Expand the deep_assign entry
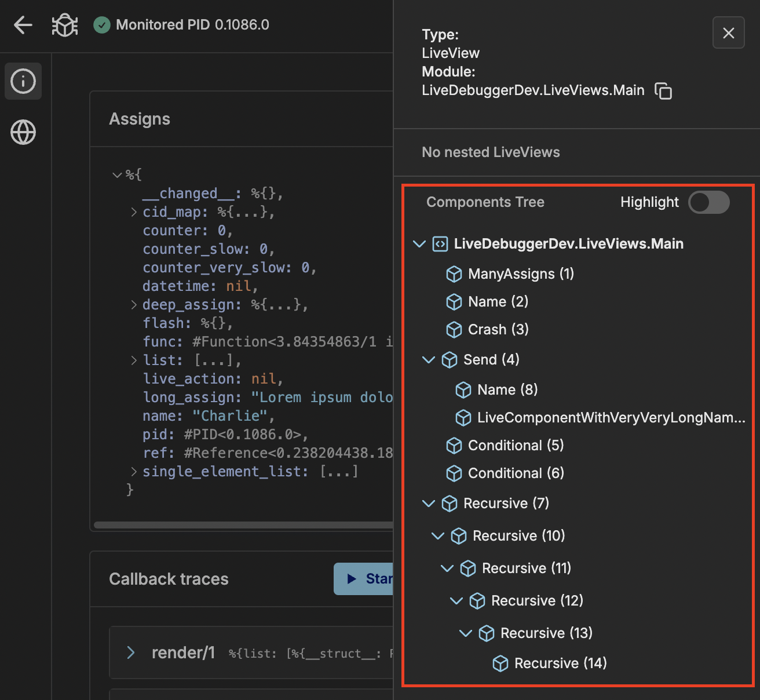Viewport: 760px width, 700px height. [x=134, y=305]
